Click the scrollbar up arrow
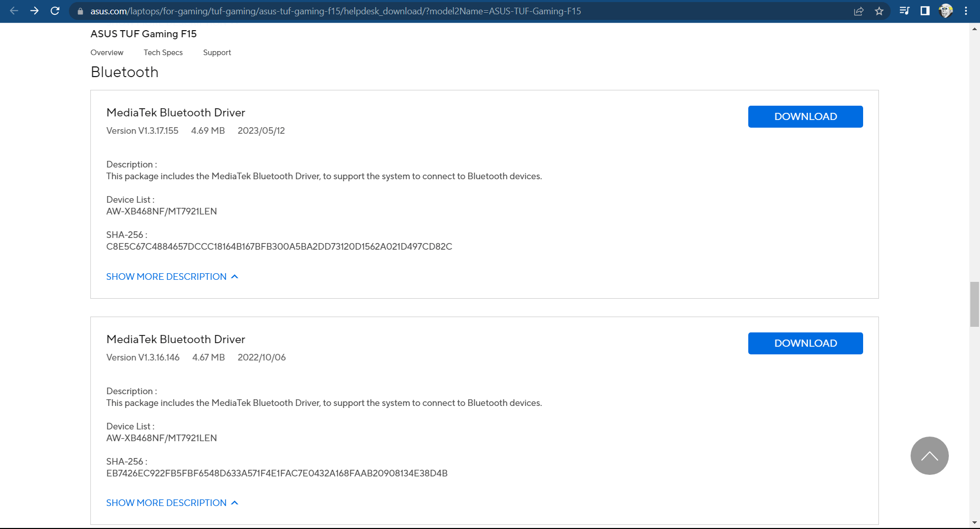 [x=975, y=29]
